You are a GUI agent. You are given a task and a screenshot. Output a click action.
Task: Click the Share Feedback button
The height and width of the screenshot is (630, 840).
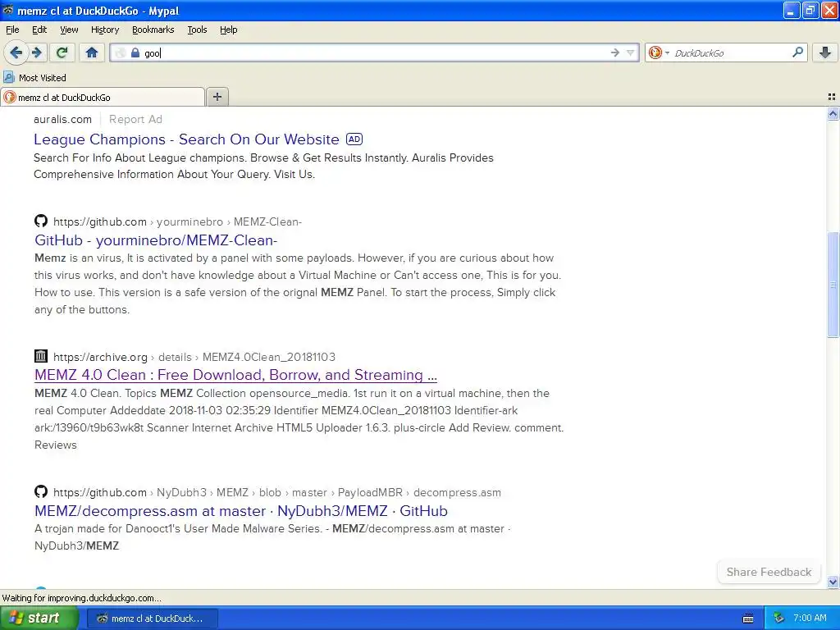coord(769,572)
